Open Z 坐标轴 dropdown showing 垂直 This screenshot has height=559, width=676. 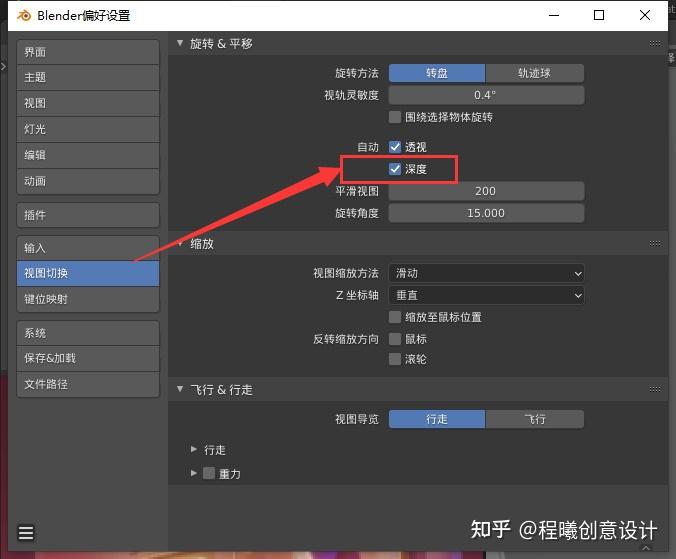coord(486,295)
